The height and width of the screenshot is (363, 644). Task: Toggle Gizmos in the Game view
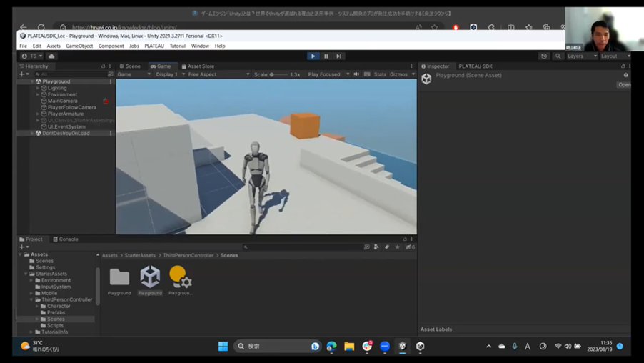point(398,74)
